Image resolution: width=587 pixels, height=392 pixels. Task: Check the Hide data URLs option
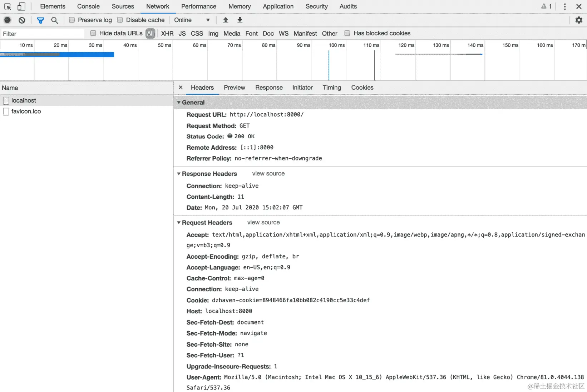pyautogui.click(x=93, y=33)
